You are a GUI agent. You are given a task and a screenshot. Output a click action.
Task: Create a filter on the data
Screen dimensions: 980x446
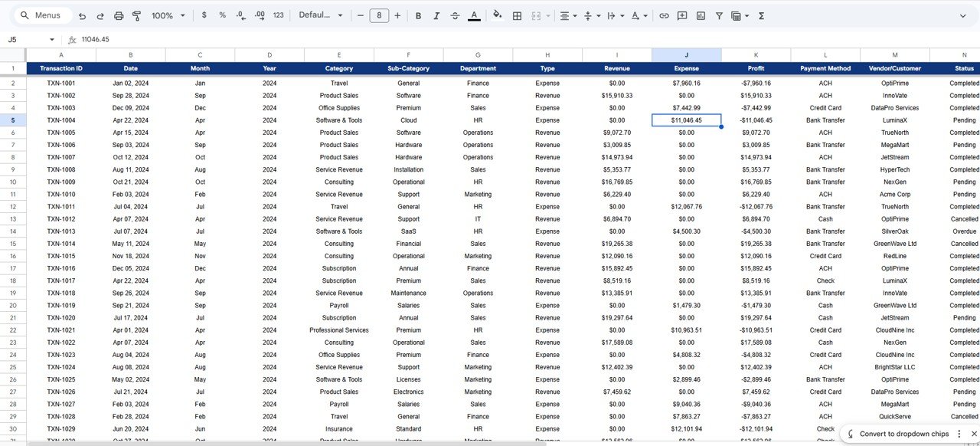click(720, 15)
